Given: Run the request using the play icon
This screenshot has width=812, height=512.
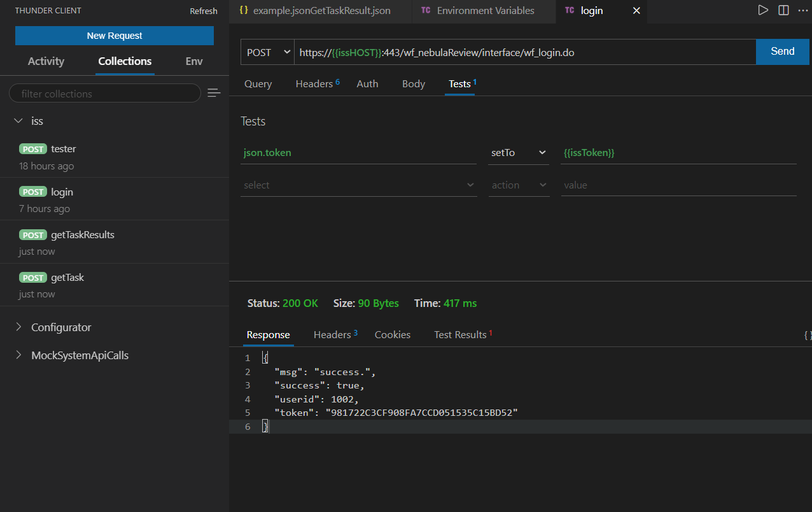Looking at the screenshot, I should point(763,10).
